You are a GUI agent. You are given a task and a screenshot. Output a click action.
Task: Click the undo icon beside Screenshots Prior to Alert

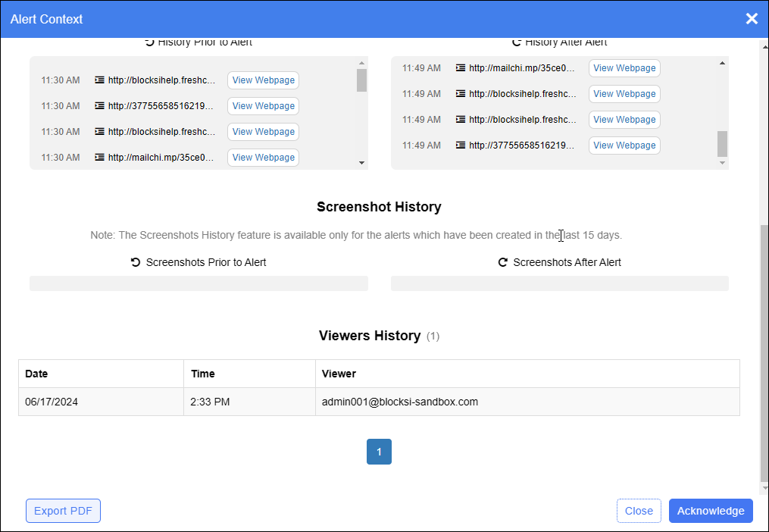click(136, 262)
